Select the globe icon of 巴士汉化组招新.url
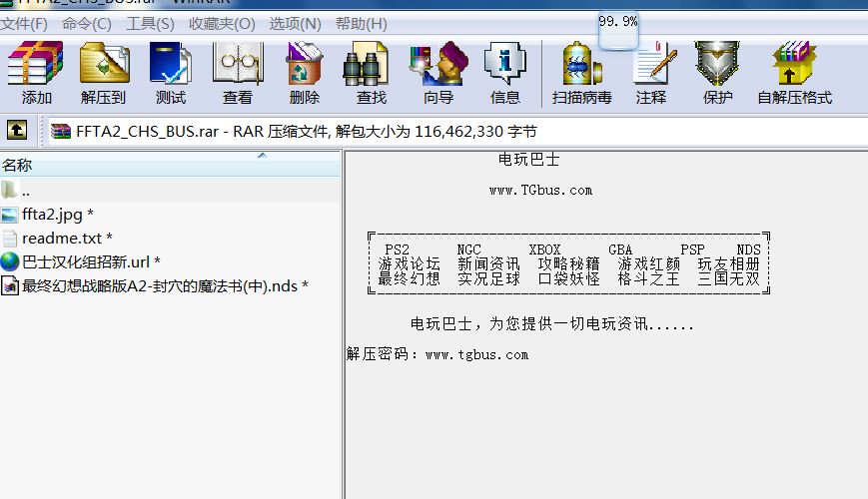 9,261
